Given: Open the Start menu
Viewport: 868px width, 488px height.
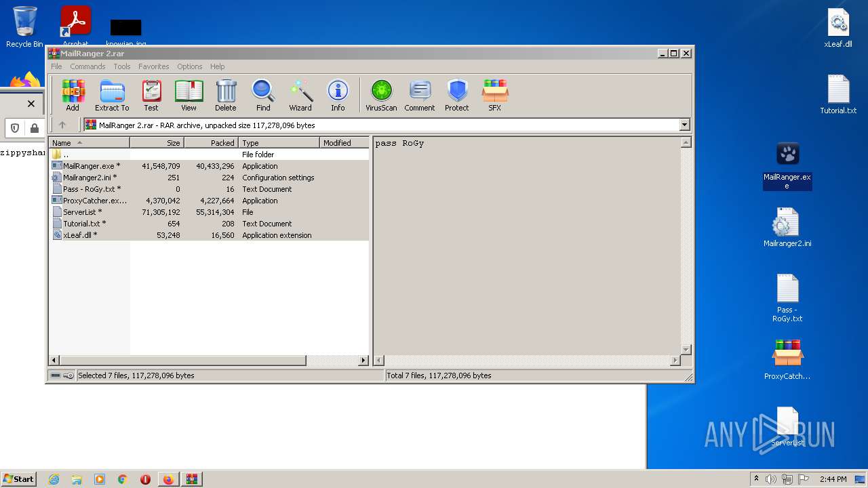Looking at the screenshot, I should pyautogui.click(x=18, y=479).
